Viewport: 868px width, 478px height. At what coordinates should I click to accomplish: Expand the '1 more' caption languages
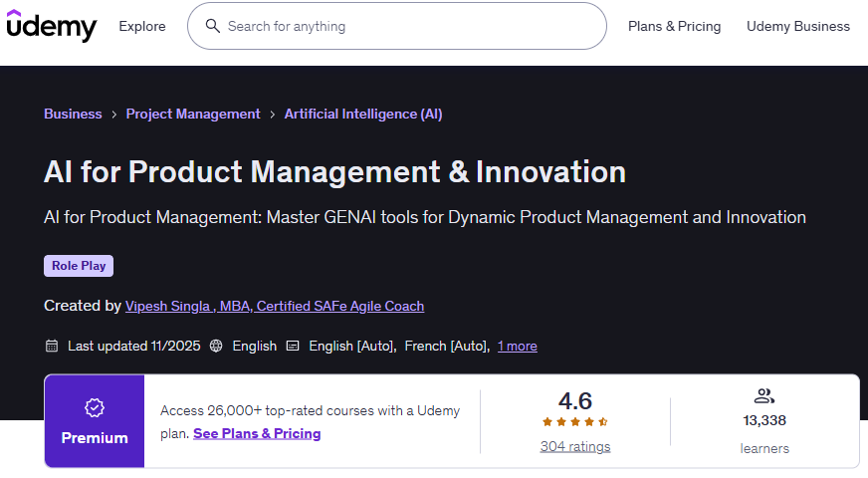point(517,346)
